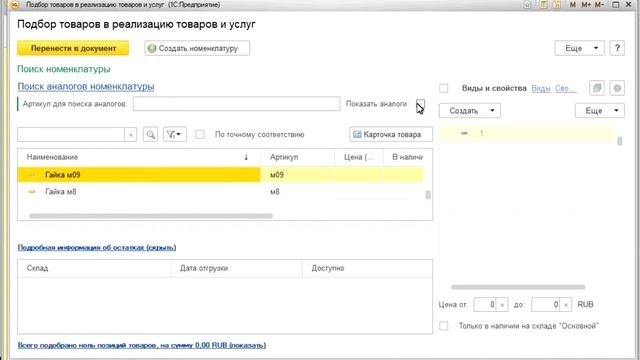The image size is (640, 360).
Task: Click Перенести в документ button
Action: click(x=73, y=48)
